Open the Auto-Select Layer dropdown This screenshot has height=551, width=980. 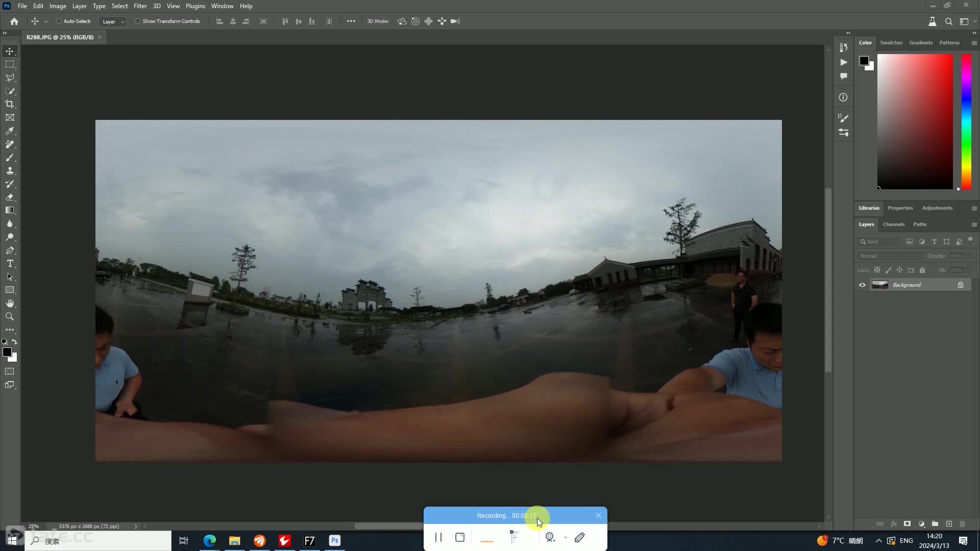point(113,21)
